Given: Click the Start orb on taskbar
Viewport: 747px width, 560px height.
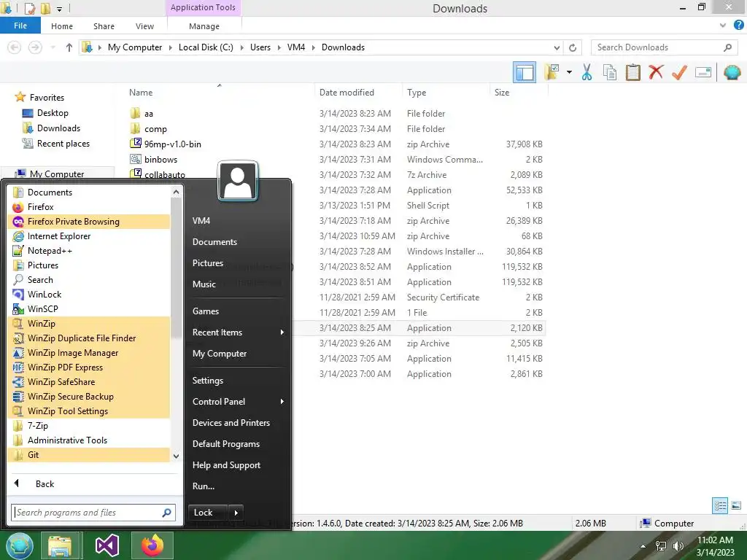Looking at the screenshot, I should (x=20, y=545).
